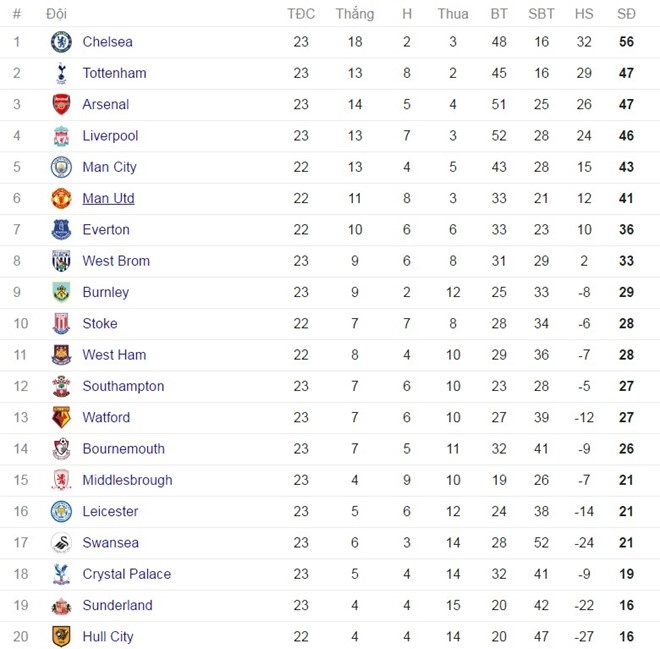Open the Middlesbrough team link
This screenshot has height=649, width=660.
[x=127, y=480]
